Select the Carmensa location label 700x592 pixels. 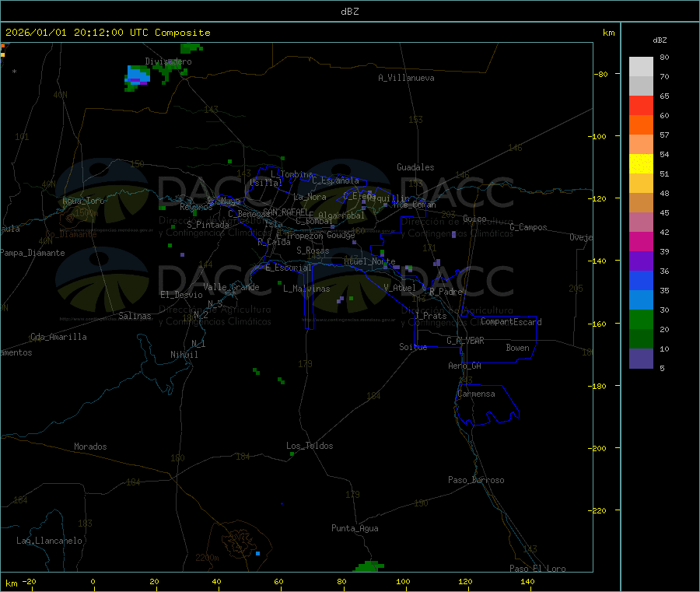(476, 394)
